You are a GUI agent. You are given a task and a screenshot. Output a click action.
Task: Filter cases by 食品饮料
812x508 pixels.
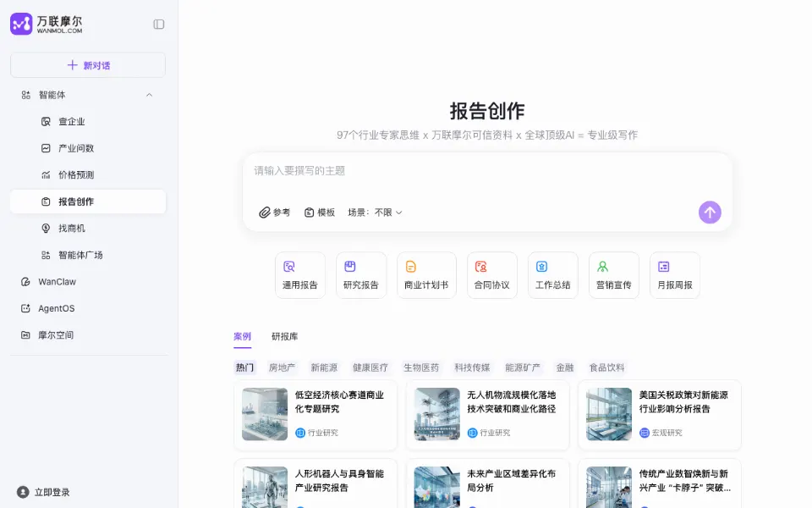pos(607,367)
